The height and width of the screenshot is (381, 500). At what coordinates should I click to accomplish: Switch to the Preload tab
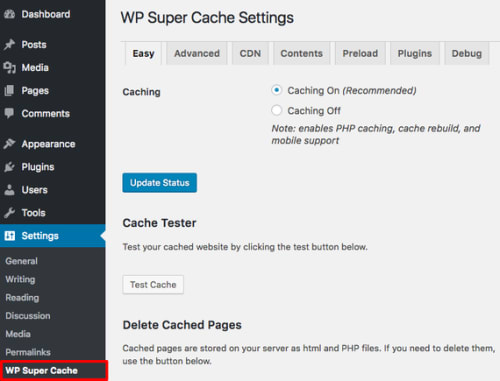pos(360,53)
